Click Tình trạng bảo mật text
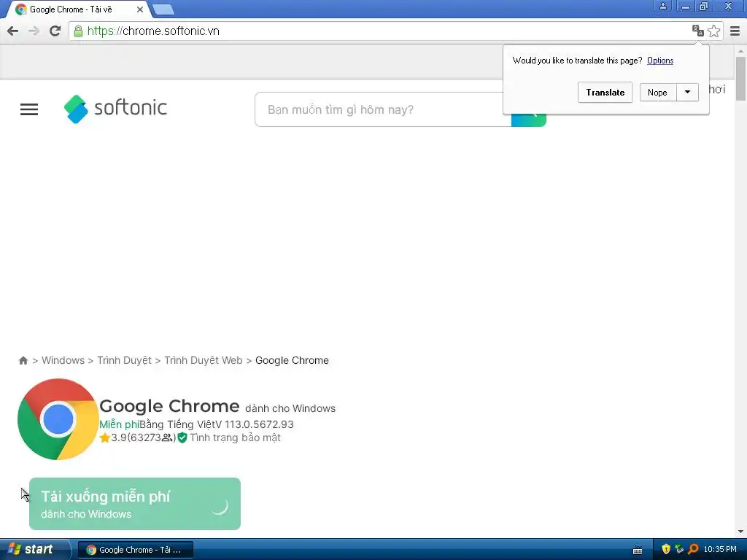 [235, 437]
